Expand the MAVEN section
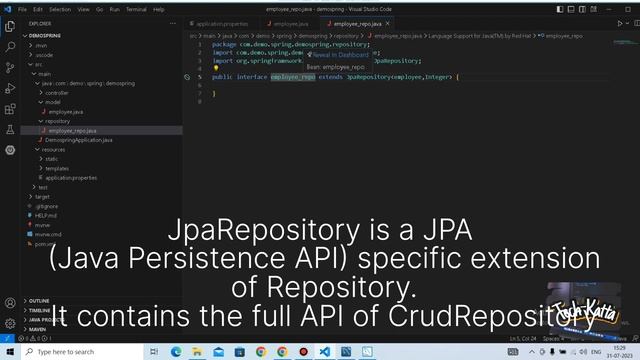Screen dimensions: 640x360 point(37,329)
